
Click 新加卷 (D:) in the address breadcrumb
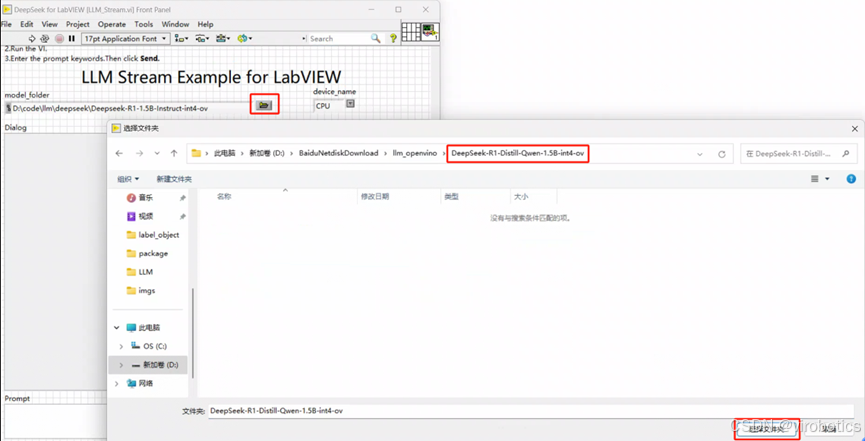[x=266, y=153]
